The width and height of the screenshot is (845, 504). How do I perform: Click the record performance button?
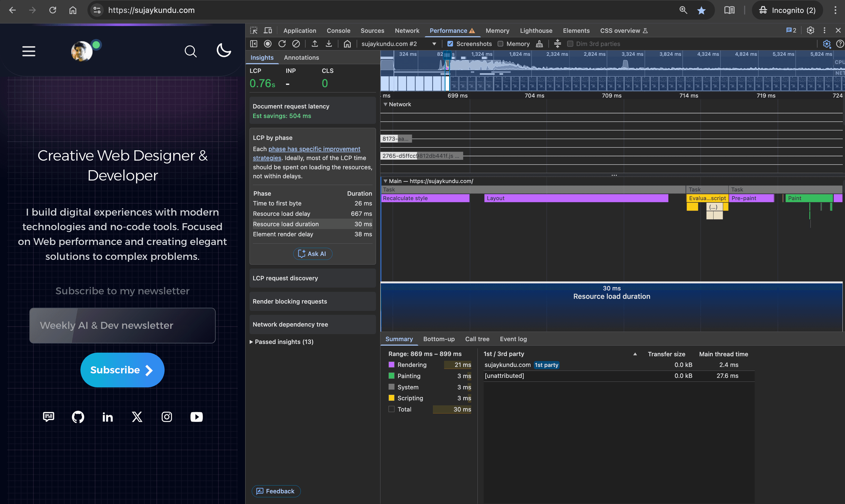[x=268, y=44]
